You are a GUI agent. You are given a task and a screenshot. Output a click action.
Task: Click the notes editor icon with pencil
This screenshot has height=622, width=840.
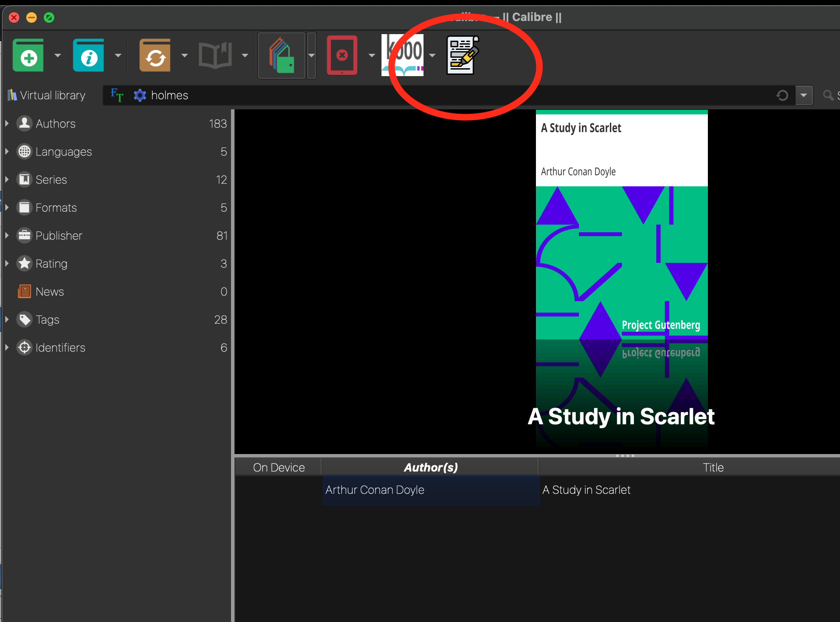(462, 56)
